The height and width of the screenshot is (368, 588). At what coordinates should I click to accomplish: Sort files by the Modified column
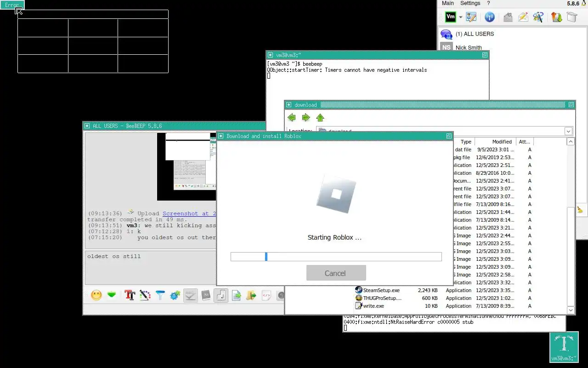[496, 142]
